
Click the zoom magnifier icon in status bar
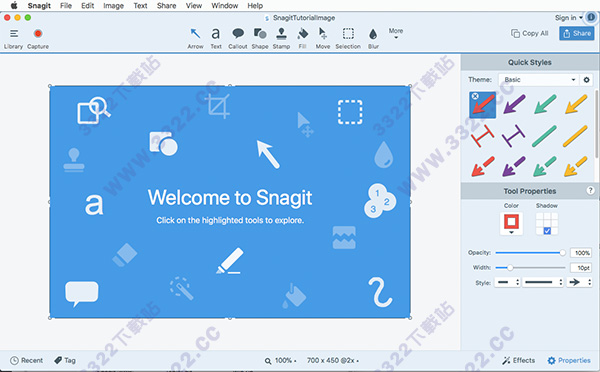coord(268,361)
